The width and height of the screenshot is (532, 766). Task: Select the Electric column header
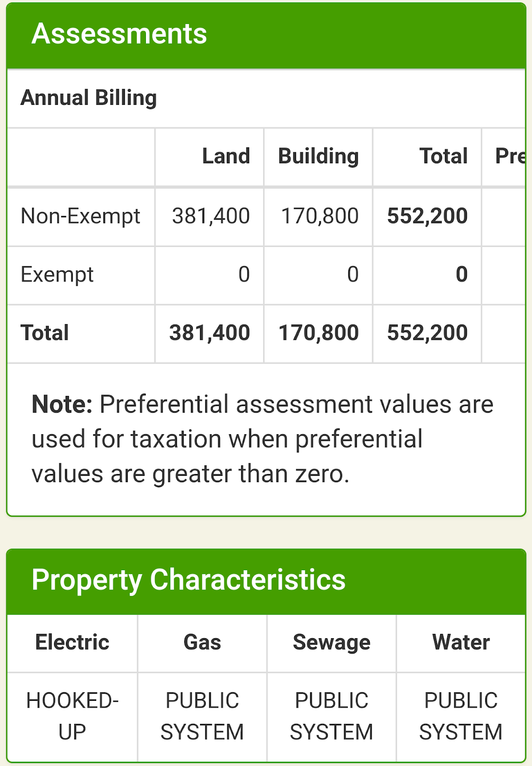tap(72, 642)
